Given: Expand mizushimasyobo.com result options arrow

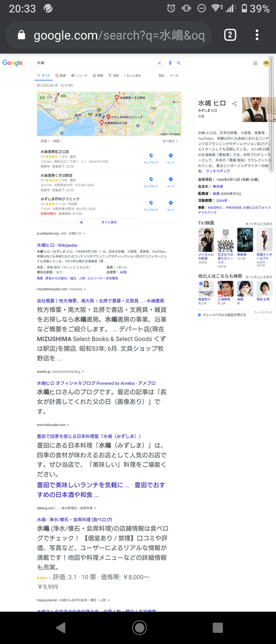Looking at the screenshot, I should (84, 289).
